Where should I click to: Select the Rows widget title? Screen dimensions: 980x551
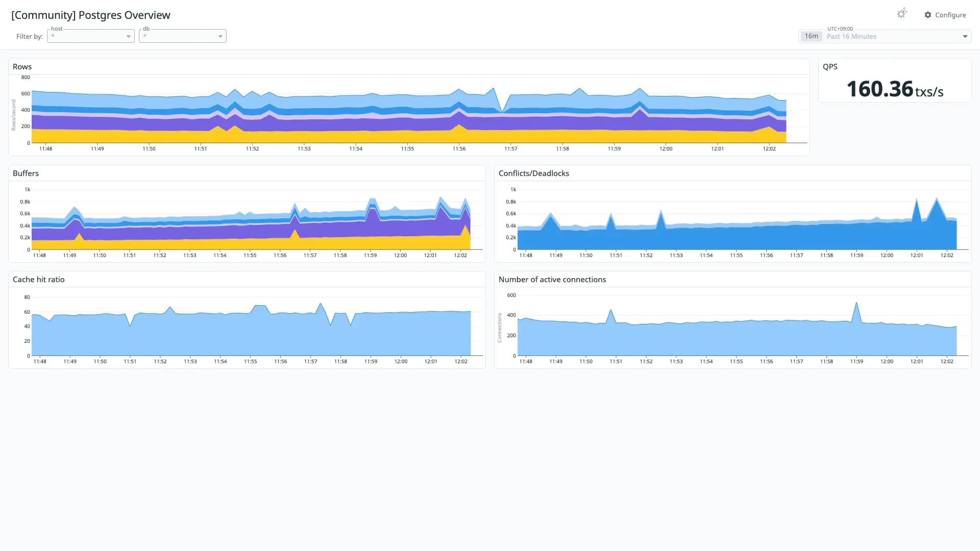coord(22,67)
